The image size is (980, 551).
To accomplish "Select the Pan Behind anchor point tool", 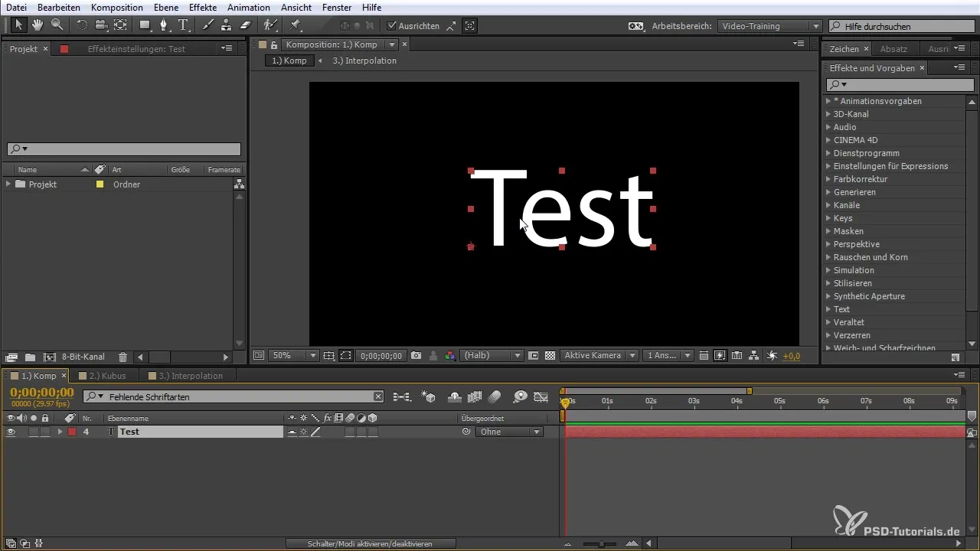I will (121, 25).
